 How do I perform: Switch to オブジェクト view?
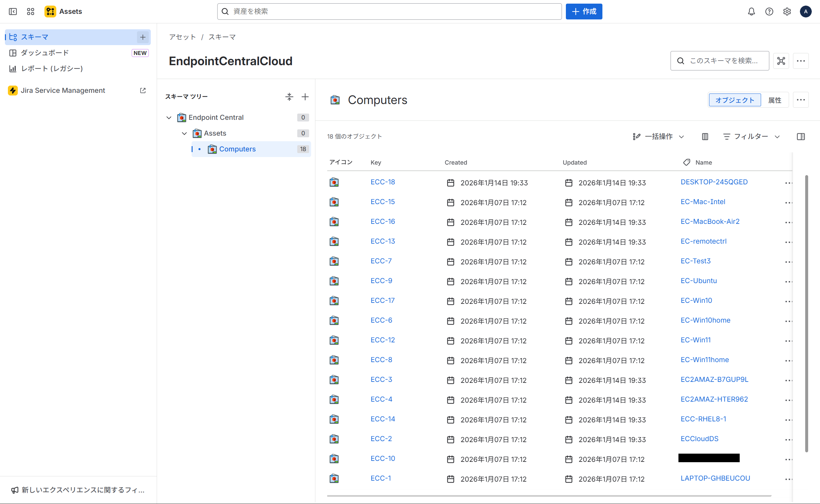pos(735,100)
